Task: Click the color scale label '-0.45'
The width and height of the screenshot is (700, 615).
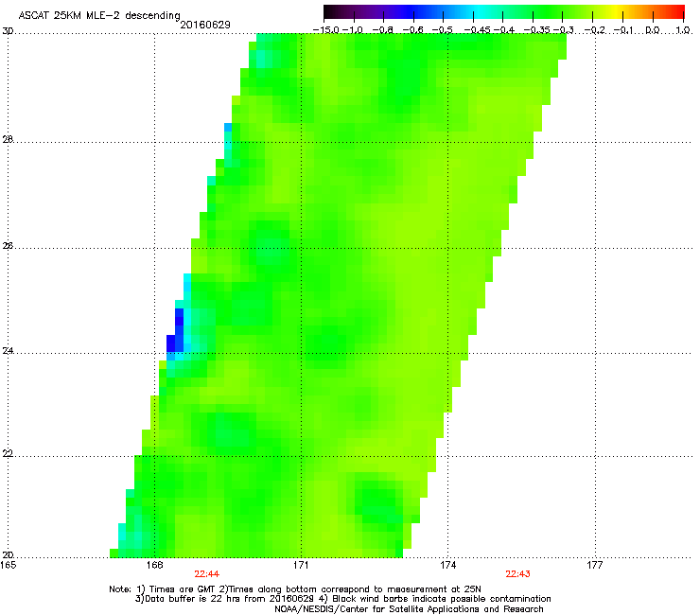Action: (x=477, y=30)
